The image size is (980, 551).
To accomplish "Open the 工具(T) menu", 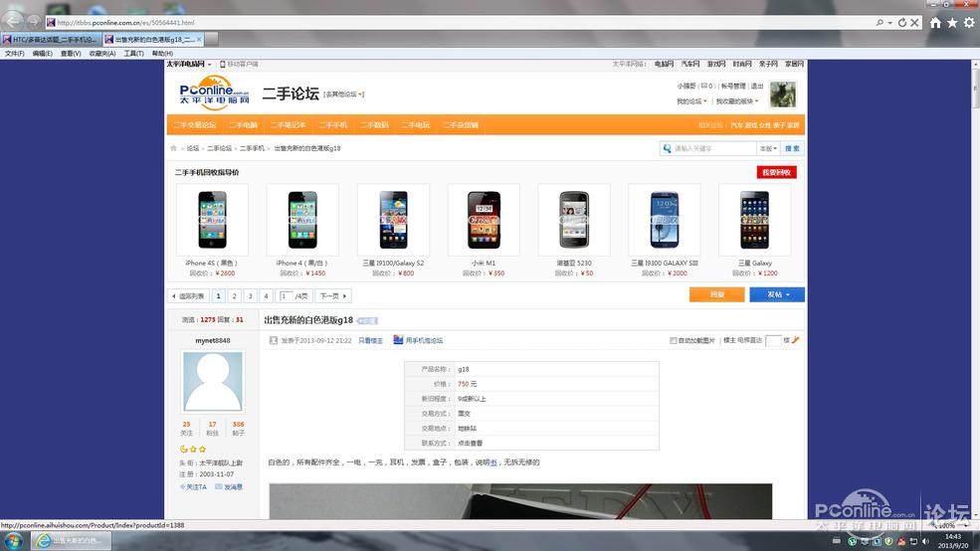I will 133,54.
